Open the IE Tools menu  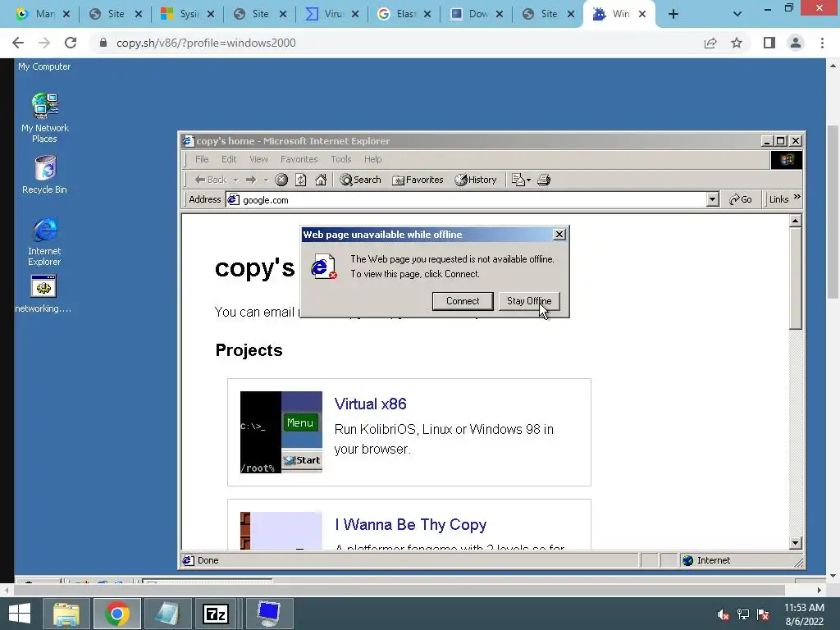(x=340, y=159)
